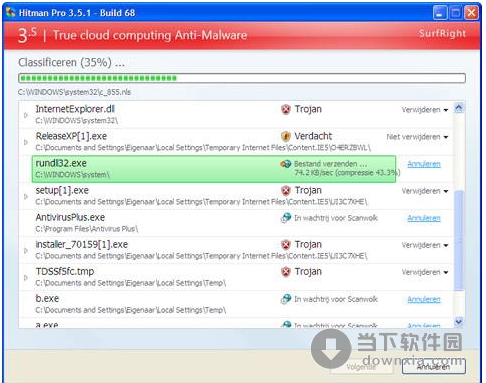Expand the installer_70159[1].exe row details
The image size is (486, 383).
26,251
